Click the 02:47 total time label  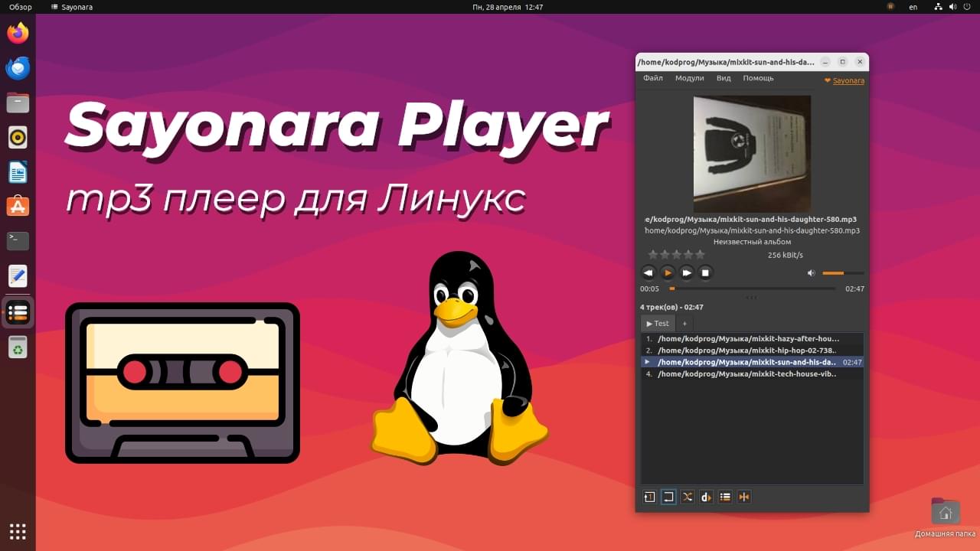(854, 289)
